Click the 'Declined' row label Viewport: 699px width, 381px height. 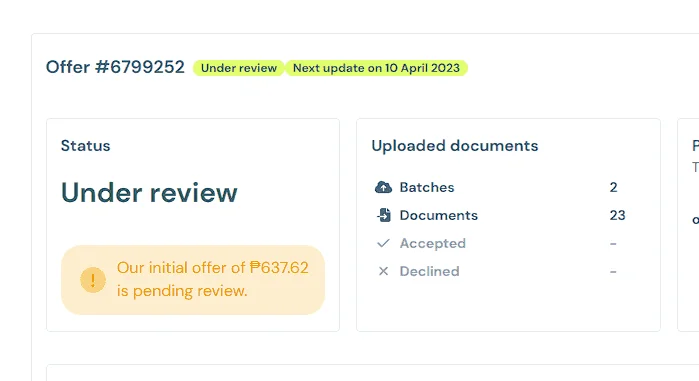(x=429, y=271)
